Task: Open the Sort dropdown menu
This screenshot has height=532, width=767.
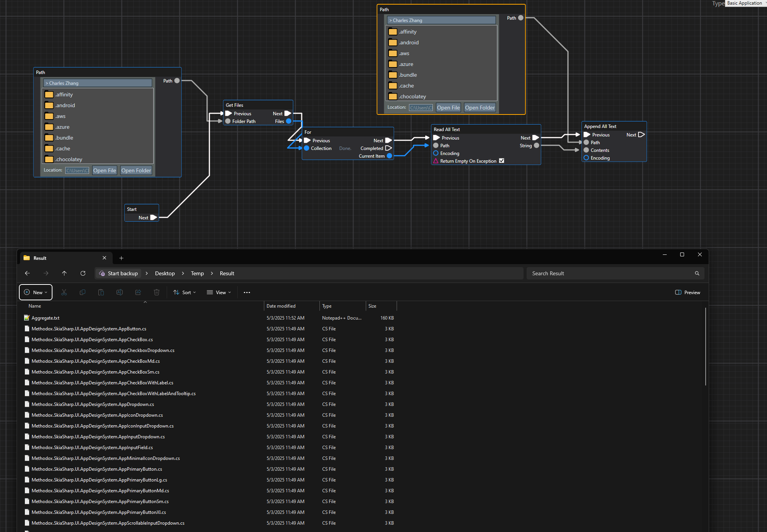Action: coord(184,293)
